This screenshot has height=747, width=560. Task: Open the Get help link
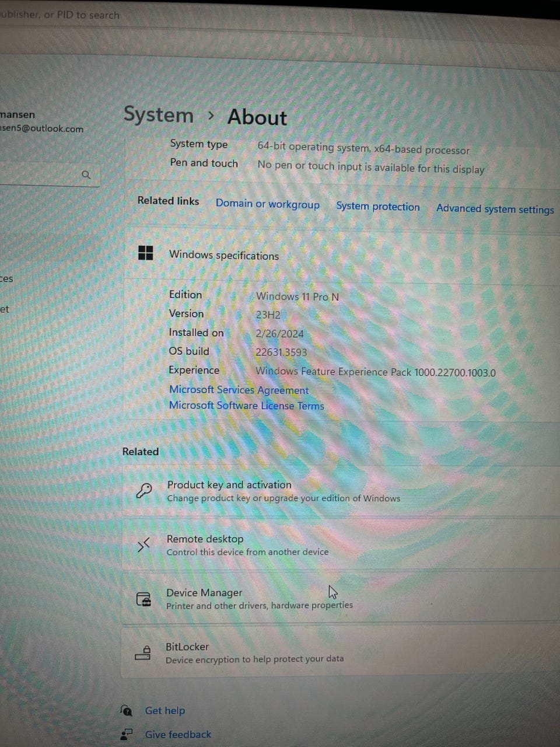coord(165,710)
